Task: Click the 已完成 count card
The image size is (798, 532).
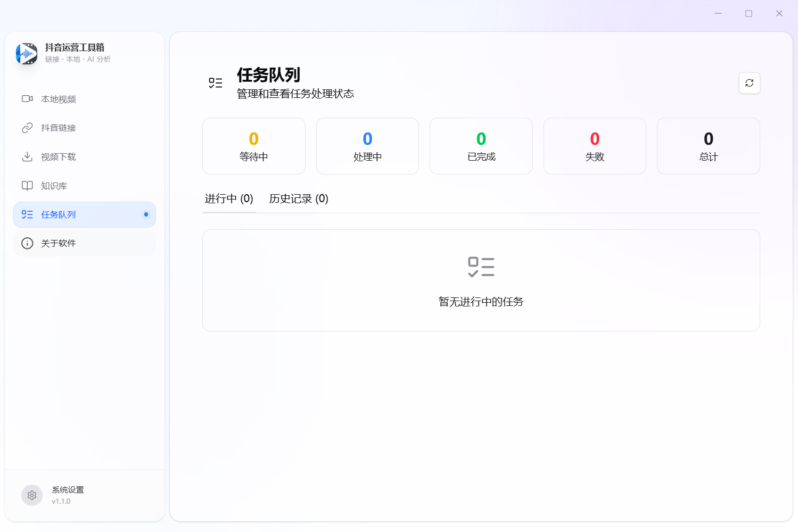Action: tap(481, 146)
